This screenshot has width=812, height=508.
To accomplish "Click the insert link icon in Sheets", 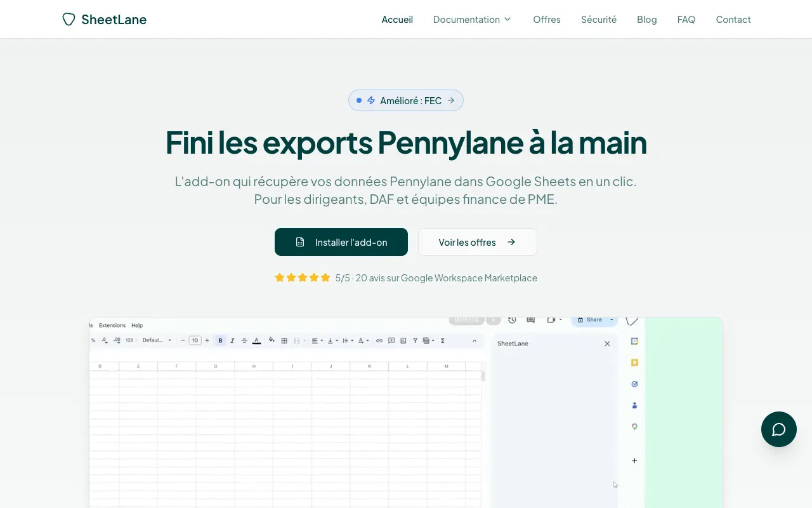I will [379, 340].
